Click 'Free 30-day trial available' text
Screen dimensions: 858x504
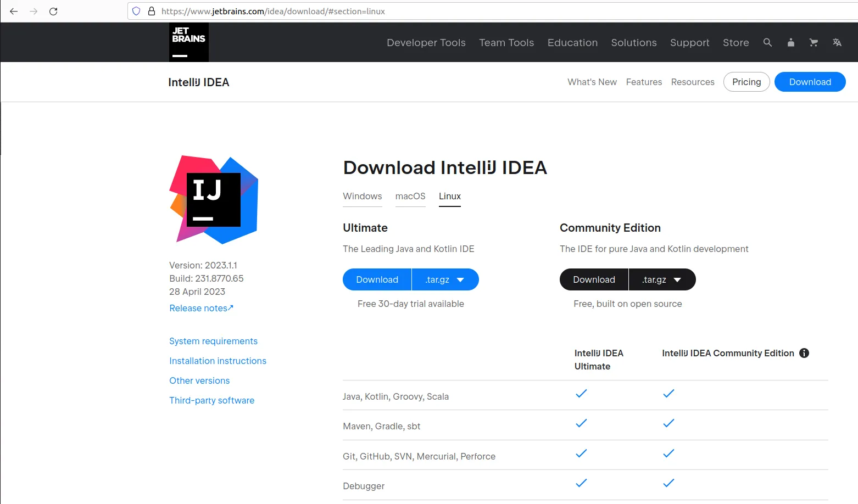pos(411,304)
